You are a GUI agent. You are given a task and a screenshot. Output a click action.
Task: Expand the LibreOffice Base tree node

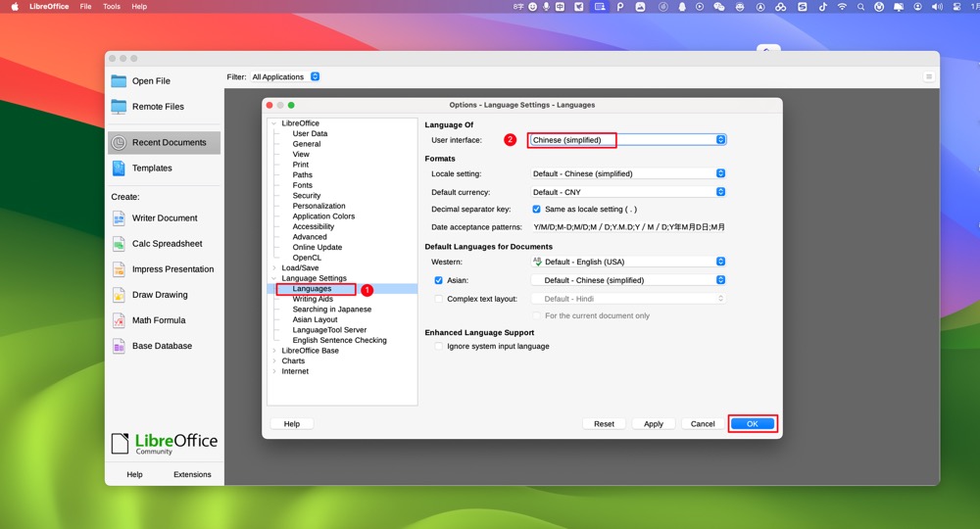[x=273, y=351]
